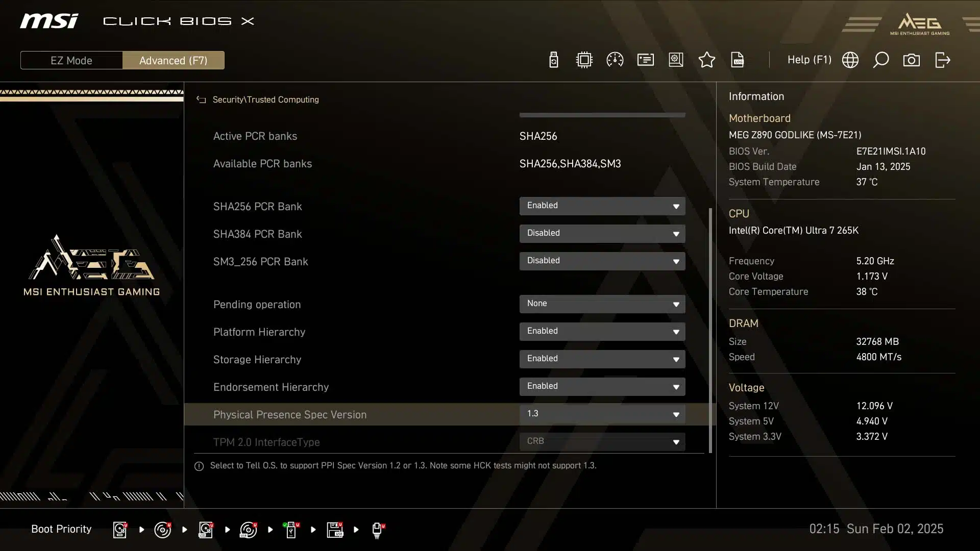
Task: Open TPM 2.0 InterfaceType CRB dropdown
Action: [x=602, y=442]
